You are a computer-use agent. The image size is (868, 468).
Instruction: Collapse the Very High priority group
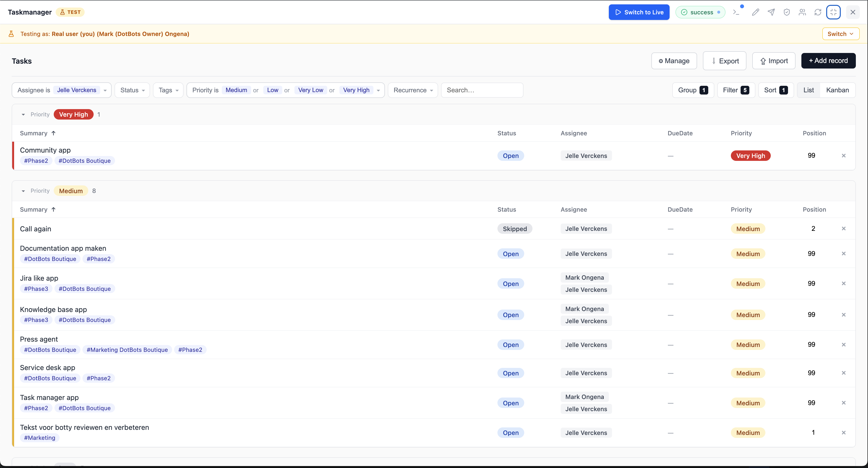[x=23, y=114]
